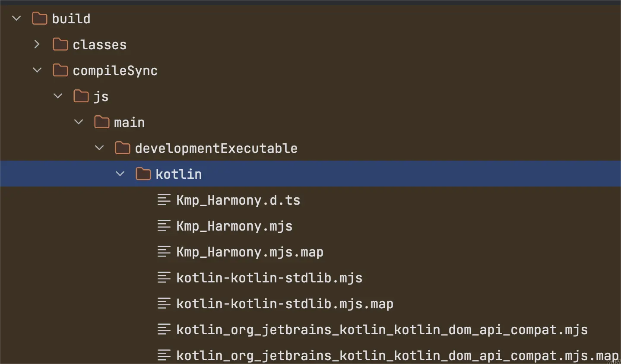Collapse the js folder chevron
The image size is (621, 364).
58,96
